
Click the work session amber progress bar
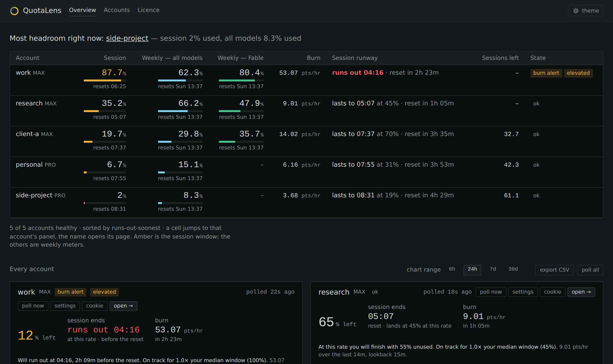(105, 80)
